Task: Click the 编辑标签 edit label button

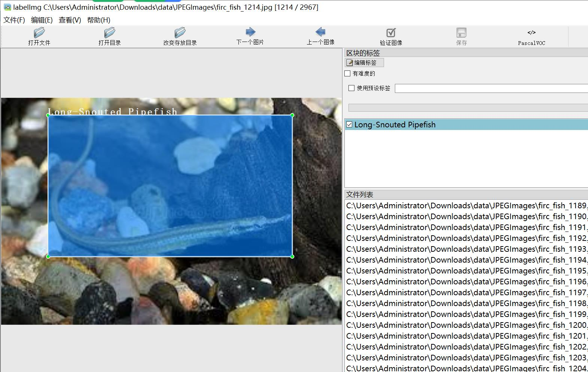Action: (x=364, y=63)
